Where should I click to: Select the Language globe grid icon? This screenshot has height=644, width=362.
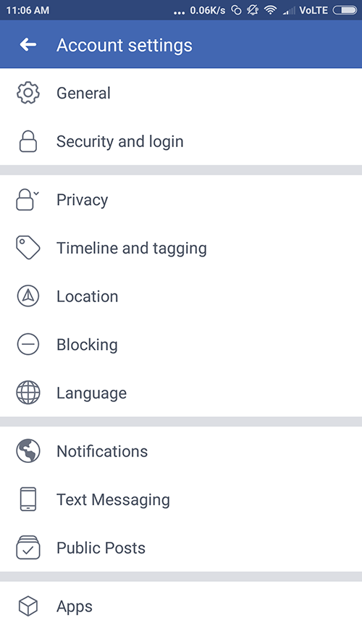click(28, 393)
